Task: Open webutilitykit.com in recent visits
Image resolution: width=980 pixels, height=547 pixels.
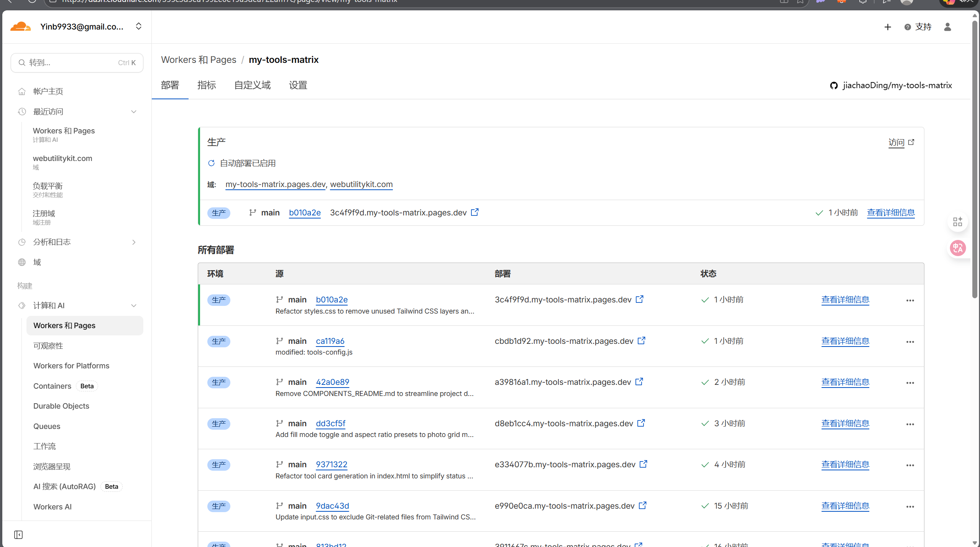Action: point(62,162)
